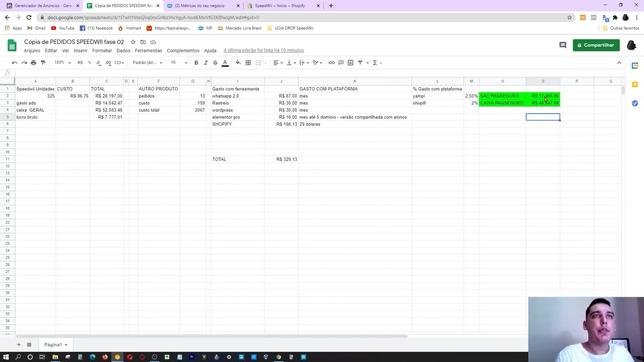This screenshot has width=644, height=362.
Task: Open text wrapping dropdown
Action: tap(304, 63)
